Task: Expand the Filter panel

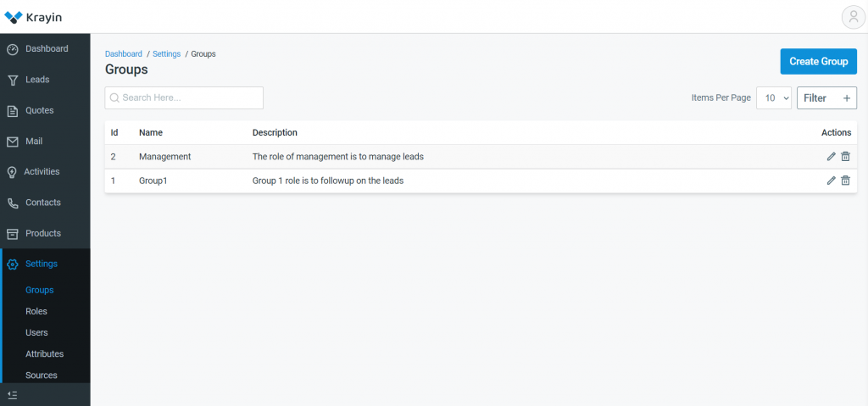Action: (826, 98)
